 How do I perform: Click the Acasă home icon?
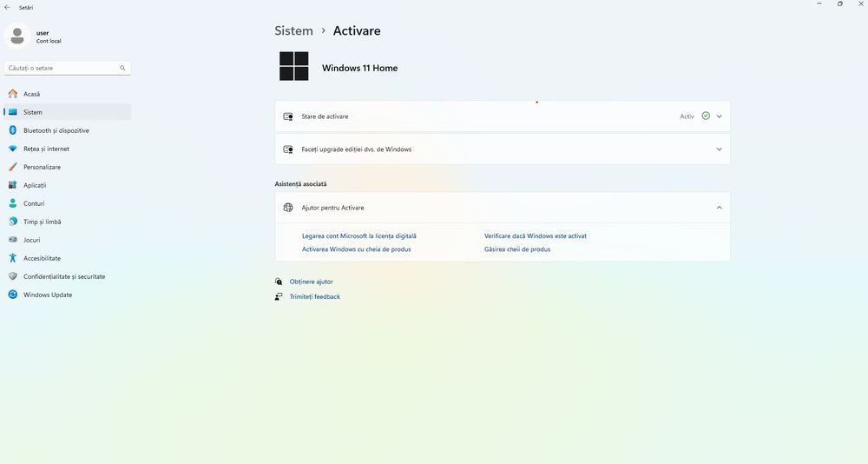(13, 94)
